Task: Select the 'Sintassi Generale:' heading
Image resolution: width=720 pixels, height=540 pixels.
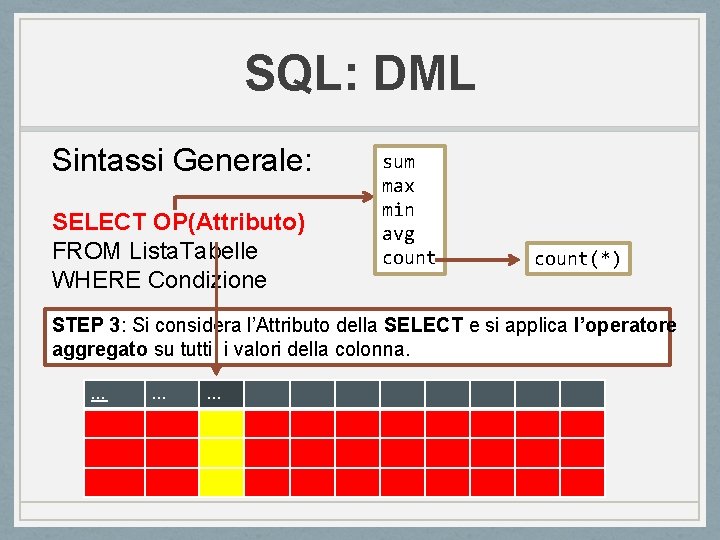Action: (x=182, y=160)
